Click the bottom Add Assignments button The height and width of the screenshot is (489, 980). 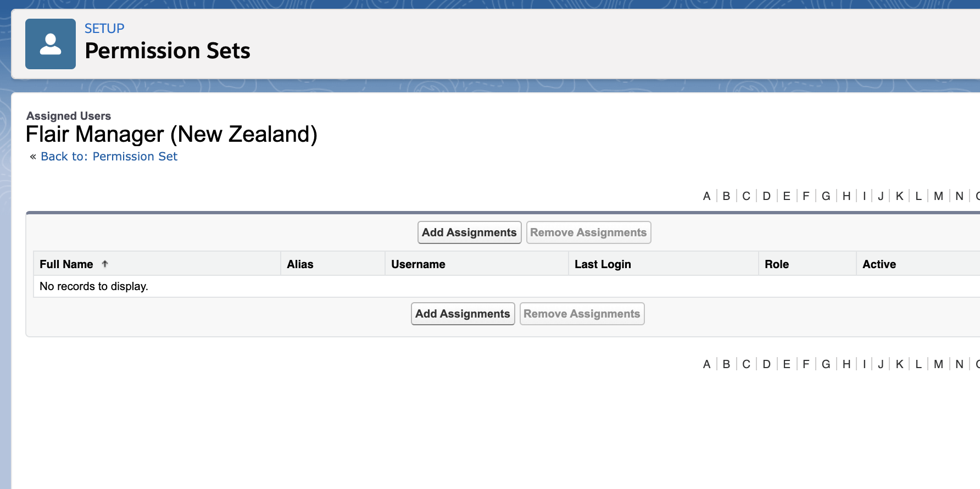(463, 314)
